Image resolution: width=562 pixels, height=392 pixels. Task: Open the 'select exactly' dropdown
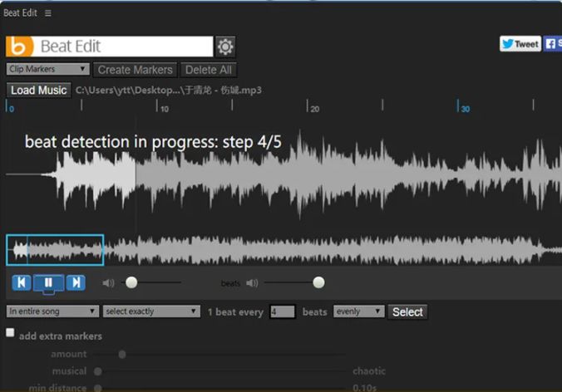tap(151, 311)
